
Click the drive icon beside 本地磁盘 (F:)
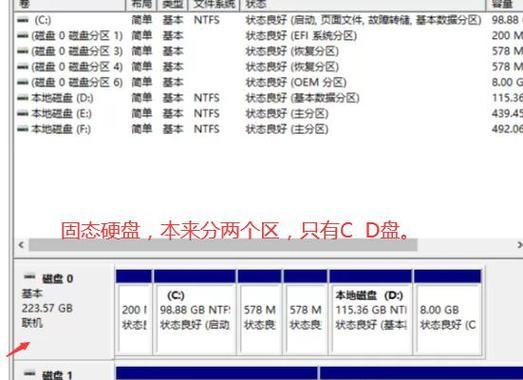pyautogui.click(x=23, y=129)
